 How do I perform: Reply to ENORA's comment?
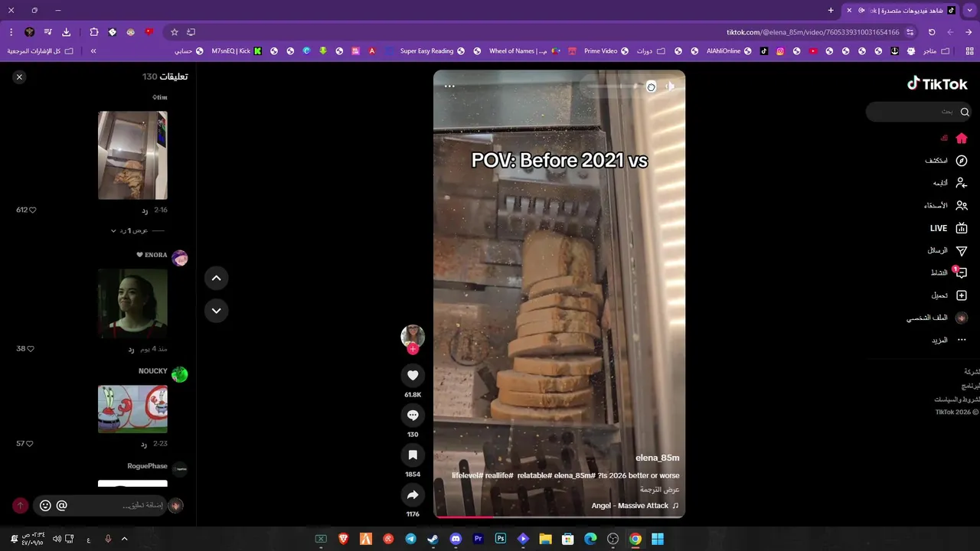tap(131, 350)
